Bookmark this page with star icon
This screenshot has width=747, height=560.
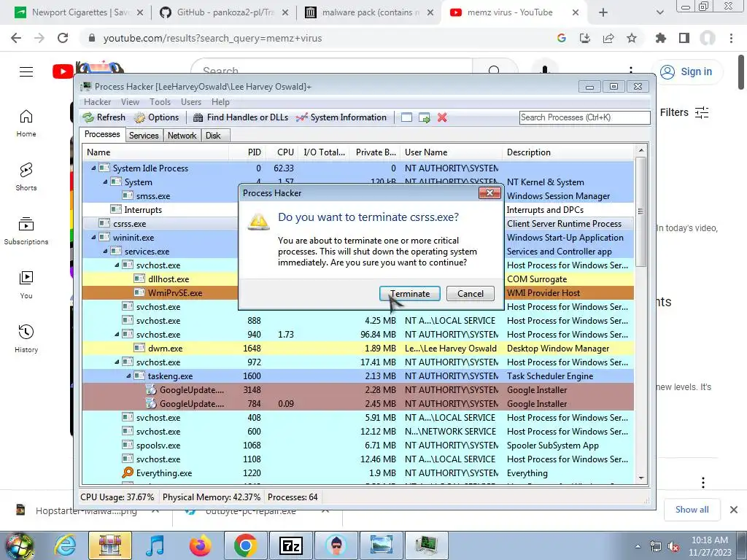[632, 38]
